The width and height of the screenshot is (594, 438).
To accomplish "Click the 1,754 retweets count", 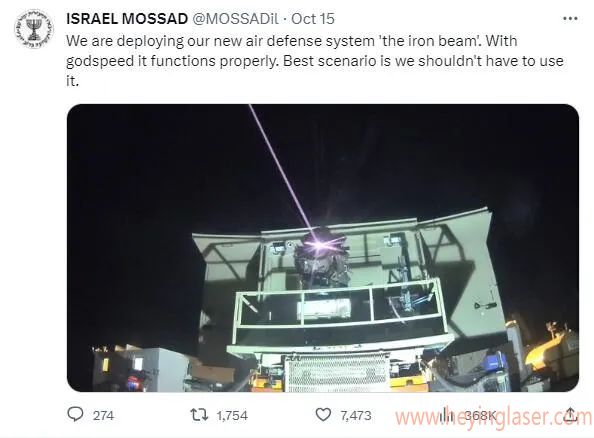I will coord(232,415).
